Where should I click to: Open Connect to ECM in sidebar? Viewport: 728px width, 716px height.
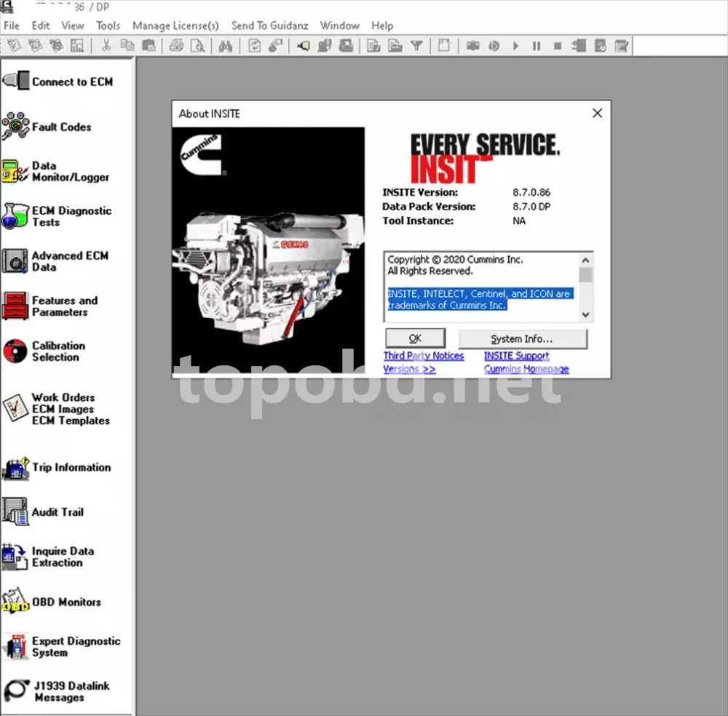pyautogui.click(x=58, y=81)
